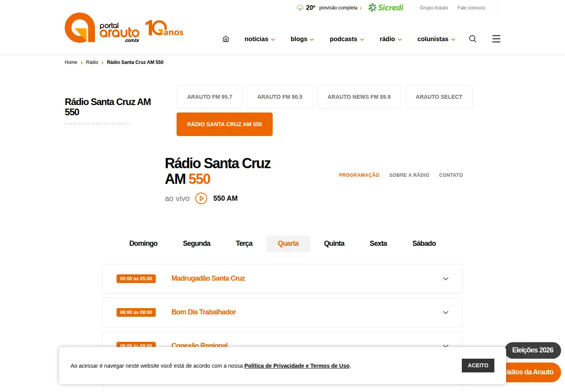The height and width of the screenshot is (392, 565).
Task: Open the Eleições 2026 floating button
Action: (x=533, y=350)
